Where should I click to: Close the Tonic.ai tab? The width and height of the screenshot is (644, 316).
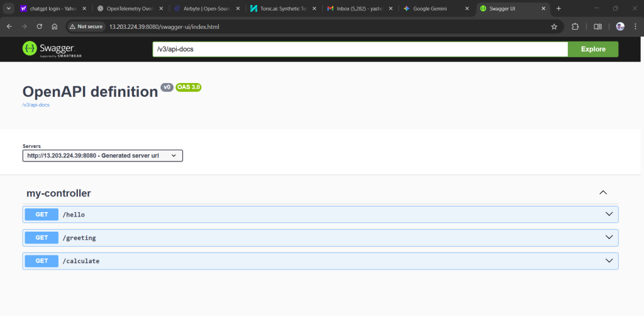pos(315,8)
